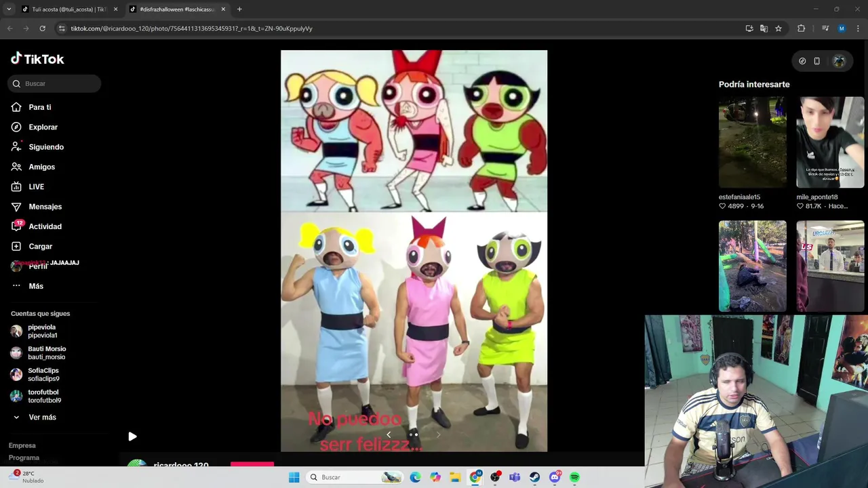Open the mile_aponte18 suggested video thumbnail
This screenshot has height=488, width=868.
click(x=830, y=142)
